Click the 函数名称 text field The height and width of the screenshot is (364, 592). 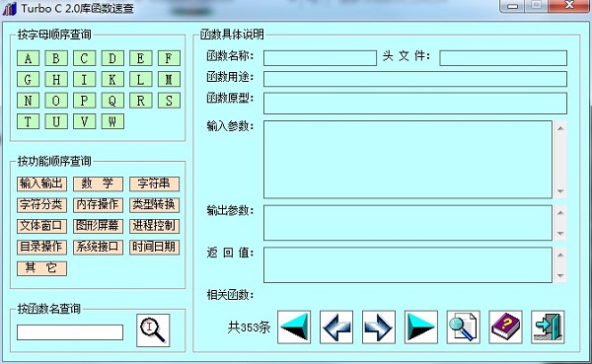320,58
